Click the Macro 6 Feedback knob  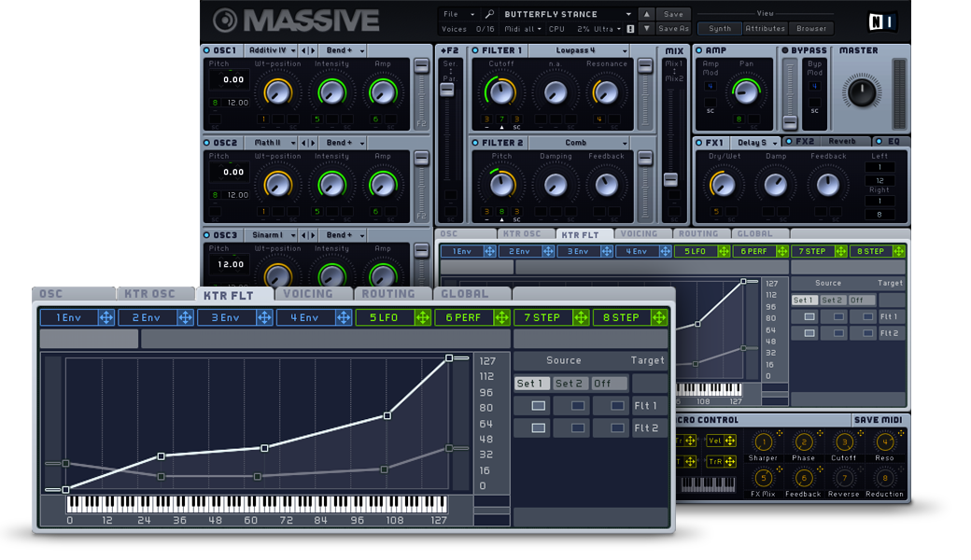[x=804, y=478]
